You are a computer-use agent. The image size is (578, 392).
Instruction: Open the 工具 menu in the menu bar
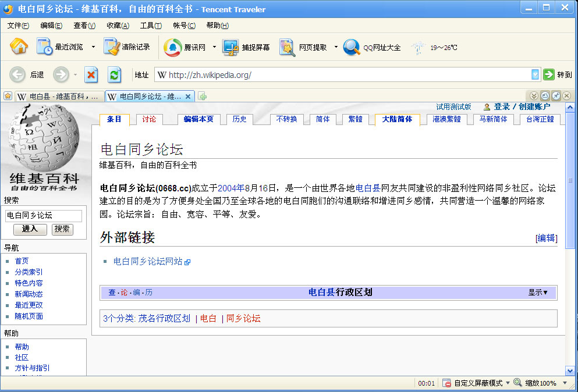pos(151,26)
